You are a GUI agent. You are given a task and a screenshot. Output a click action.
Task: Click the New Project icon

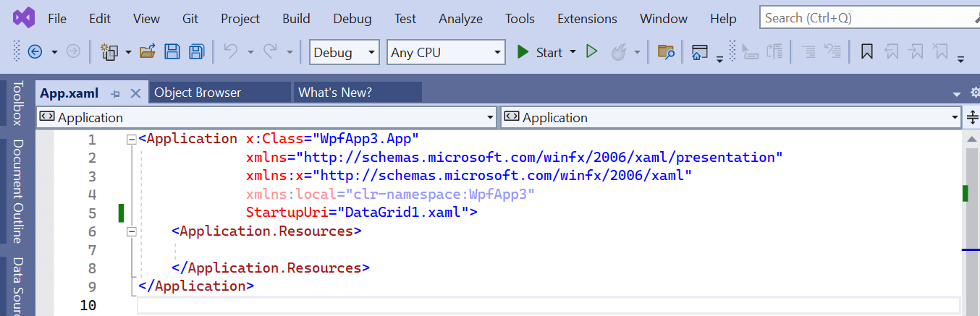click(109, 52)
